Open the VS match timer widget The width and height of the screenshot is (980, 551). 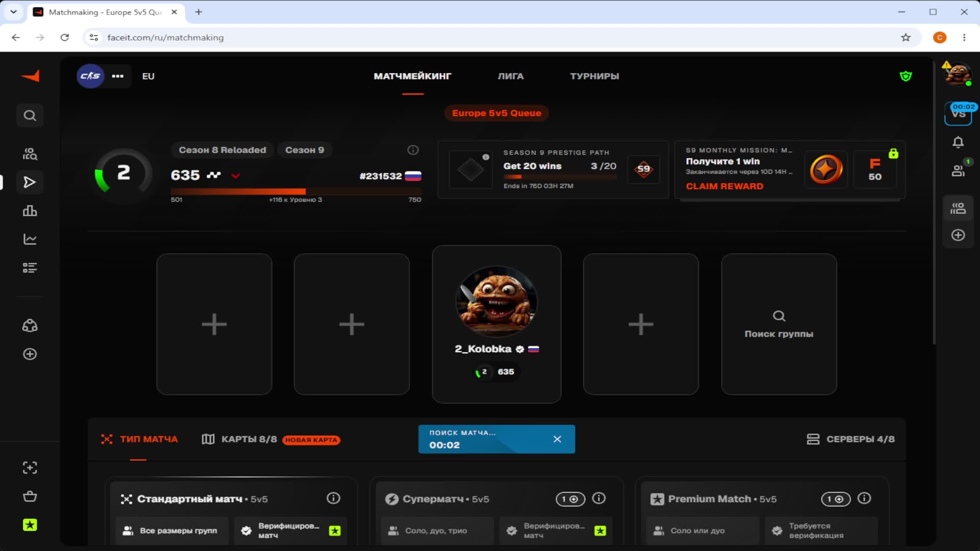tap(958, 114)
